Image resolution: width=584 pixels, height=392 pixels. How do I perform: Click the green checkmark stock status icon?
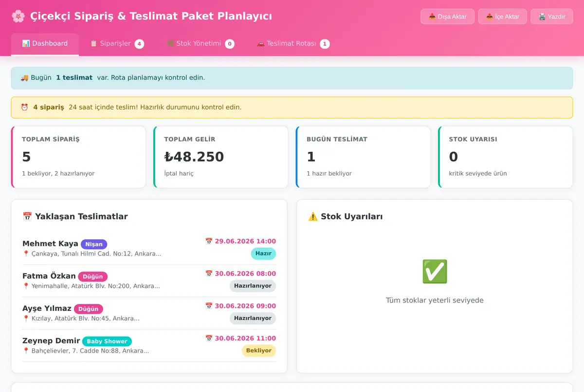click(x=435, y=271)
